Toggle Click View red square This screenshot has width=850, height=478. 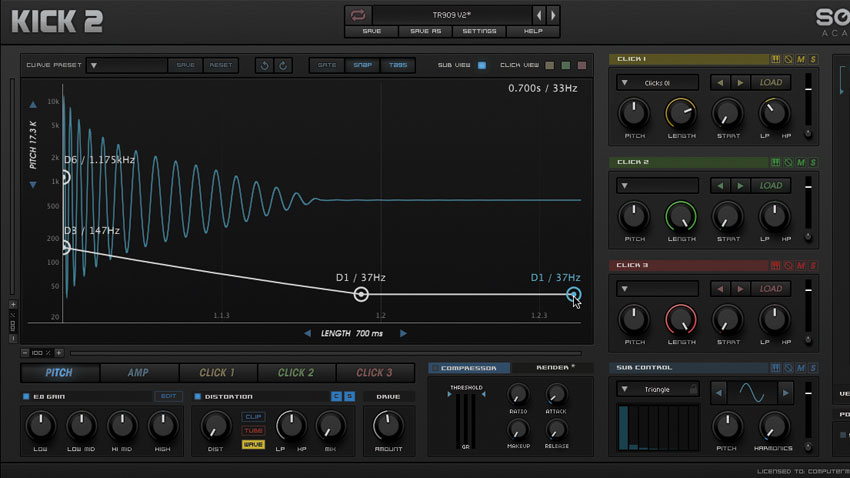click(582, 66)
